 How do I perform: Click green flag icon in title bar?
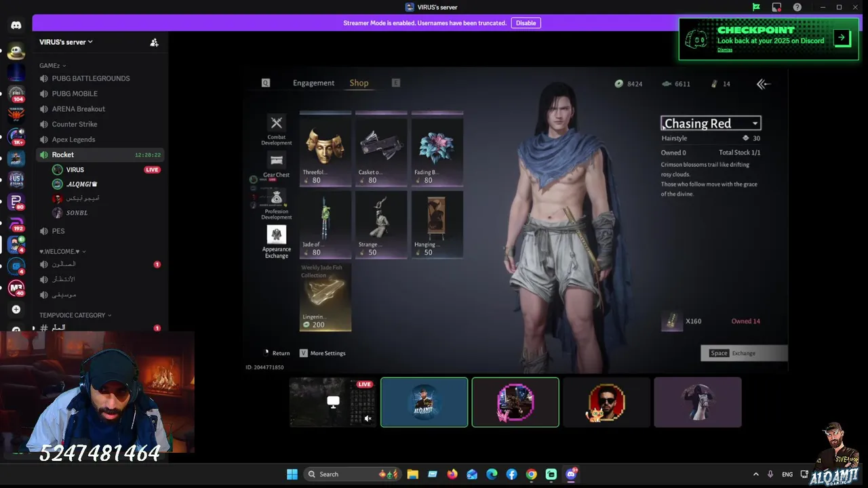[x=756, y=7]
